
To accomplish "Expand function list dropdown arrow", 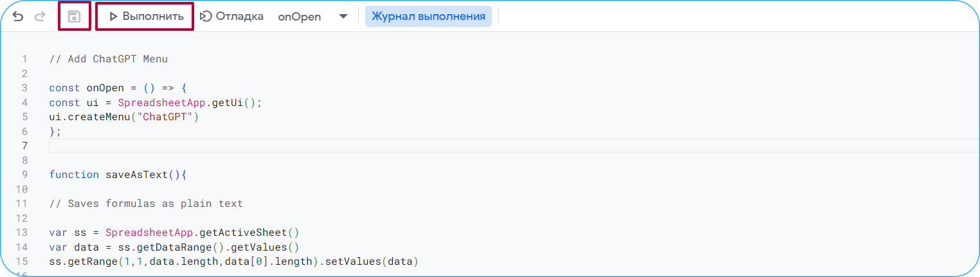I will (x=343, y=17).
